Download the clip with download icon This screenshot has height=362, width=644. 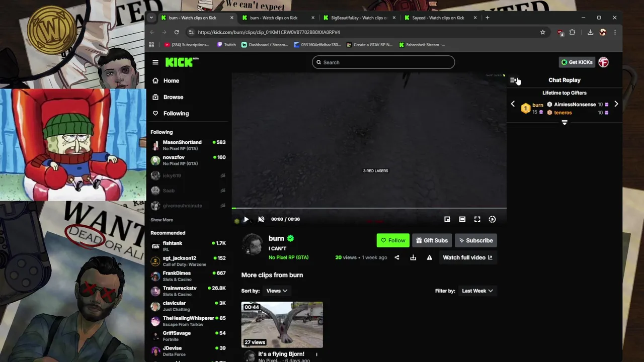413,257
